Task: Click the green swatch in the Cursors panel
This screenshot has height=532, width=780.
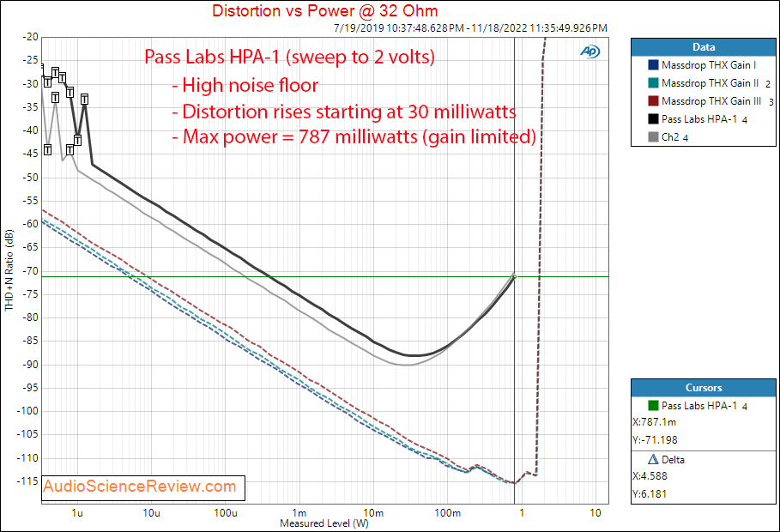Action: tap(653, 406)
